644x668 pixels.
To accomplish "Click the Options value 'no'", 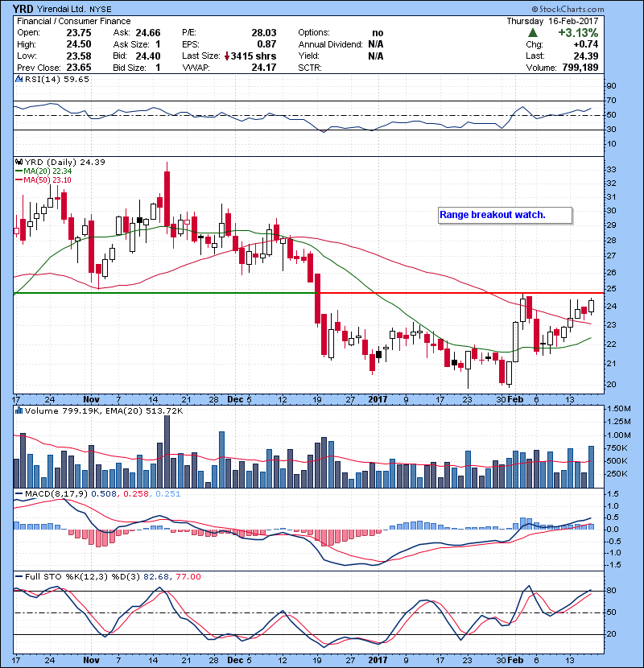I will pyautogui.click(x=378, y=33).
